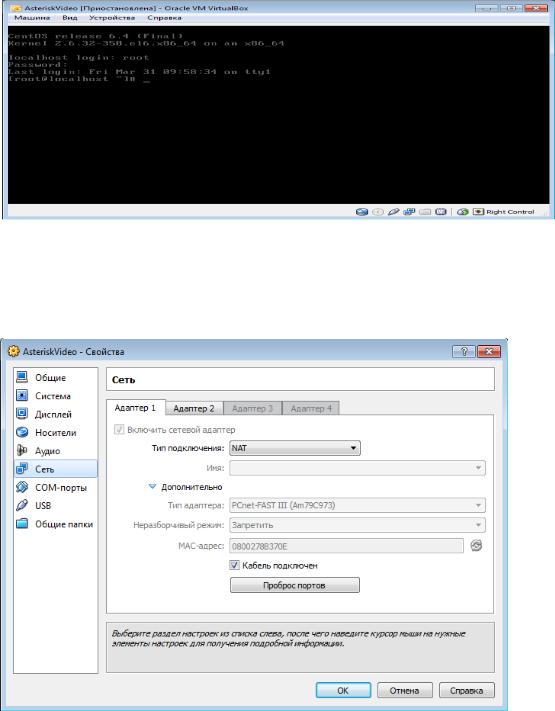Select the Сеть settings section
This screenshot has height=711, width=555.
[56, 469]
